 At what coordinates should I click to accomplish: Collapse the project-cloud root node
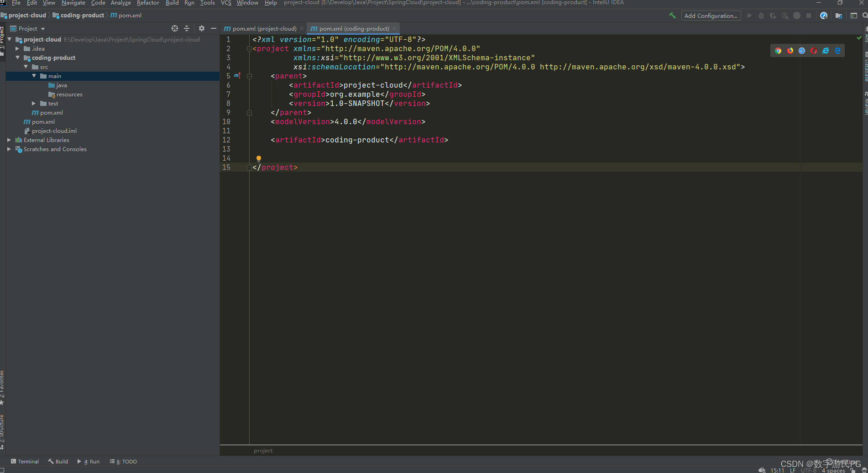click(x=10, y=39)
